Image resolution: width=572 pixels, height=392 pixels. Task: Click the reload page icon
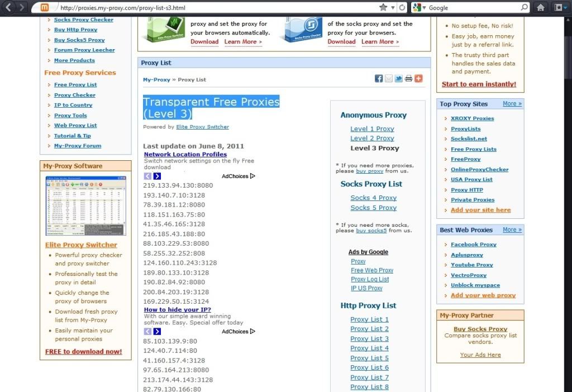(x=402, y=7)
